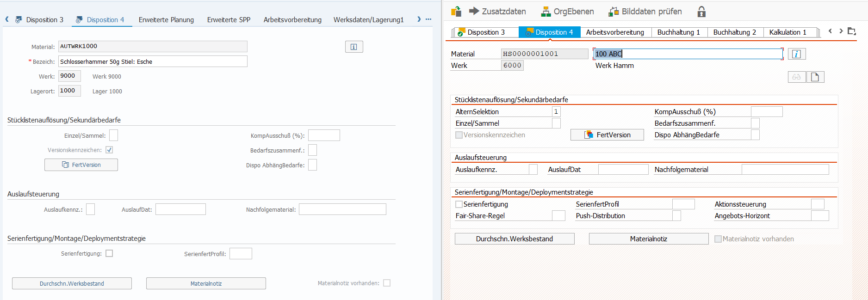This screenshot has width=868, height=300.
Task: Click the lock icon in the right toolbar
Action: pyautogui.click(x=701, y=12)
